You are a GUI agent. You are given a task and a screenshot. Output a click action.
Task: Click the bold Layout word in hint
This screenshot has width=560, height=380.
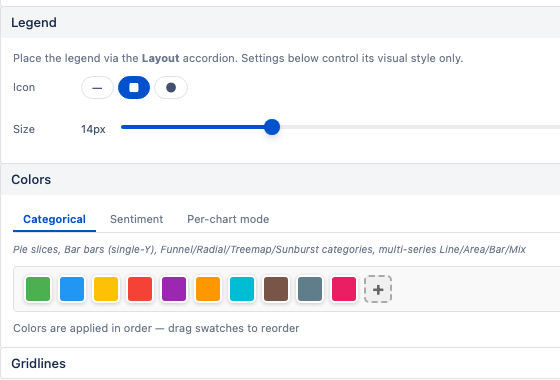[160, 58]
